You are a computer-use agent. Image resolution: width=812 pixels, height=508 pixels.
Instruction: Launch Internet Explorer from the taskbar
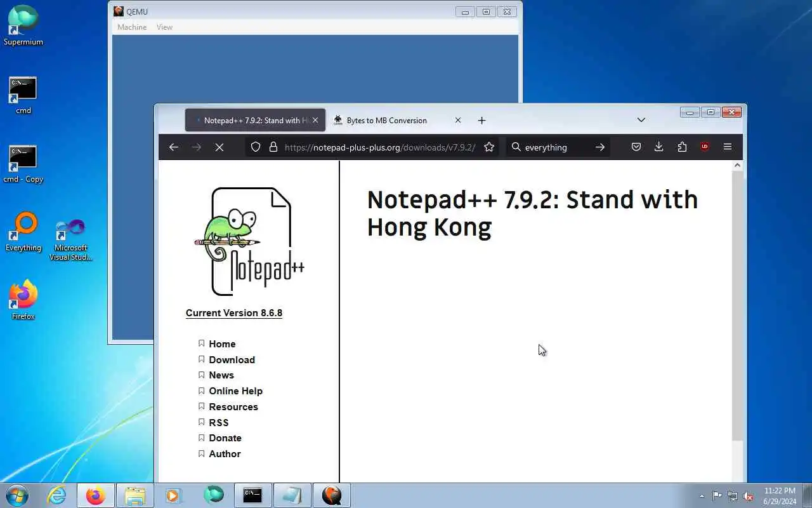click(57, 495)
